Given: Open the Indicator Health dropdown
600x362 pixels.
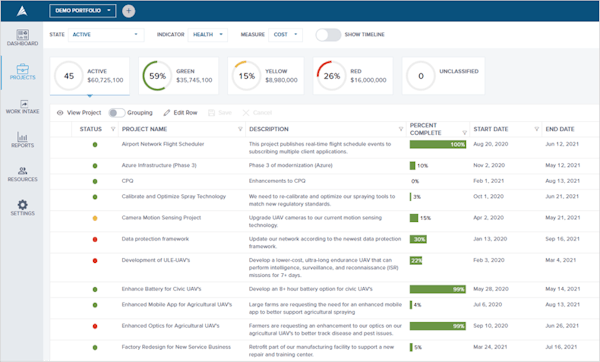Looking at the screenshot, I should [207, 35].
